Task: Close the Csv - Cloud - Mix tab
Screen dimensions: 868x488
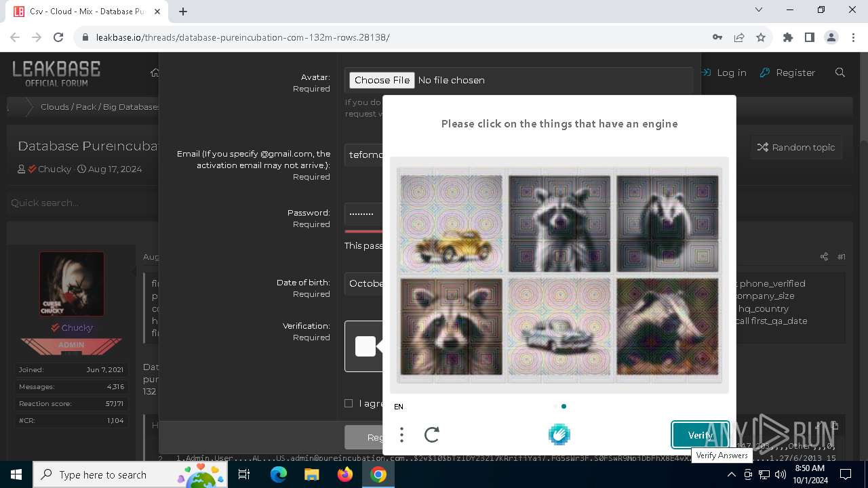Action: 159,12
